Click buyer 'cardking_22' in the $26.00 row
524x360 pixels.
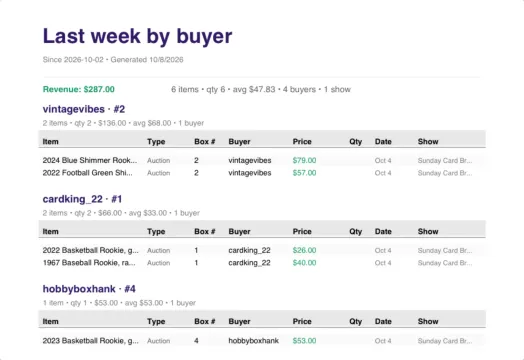click(x=250, y=250)
